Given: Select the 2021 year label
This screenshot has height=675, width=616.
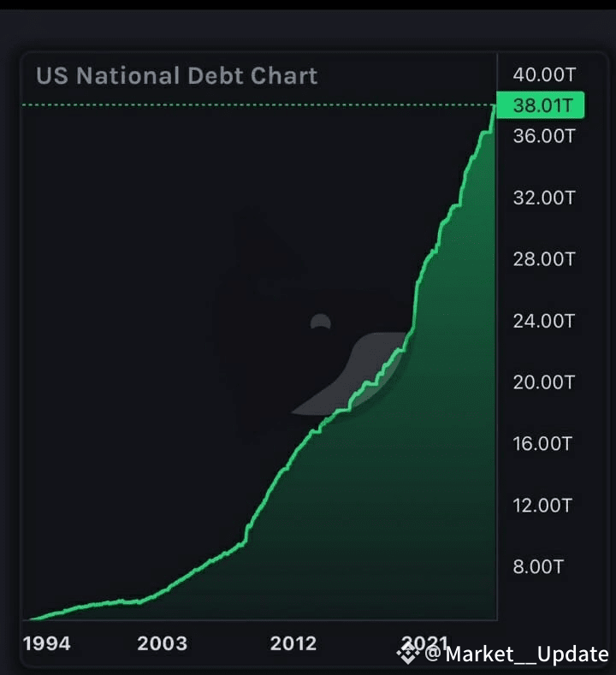Looking at the screenshot, I should pyautogui.click(x=424, y=643).
